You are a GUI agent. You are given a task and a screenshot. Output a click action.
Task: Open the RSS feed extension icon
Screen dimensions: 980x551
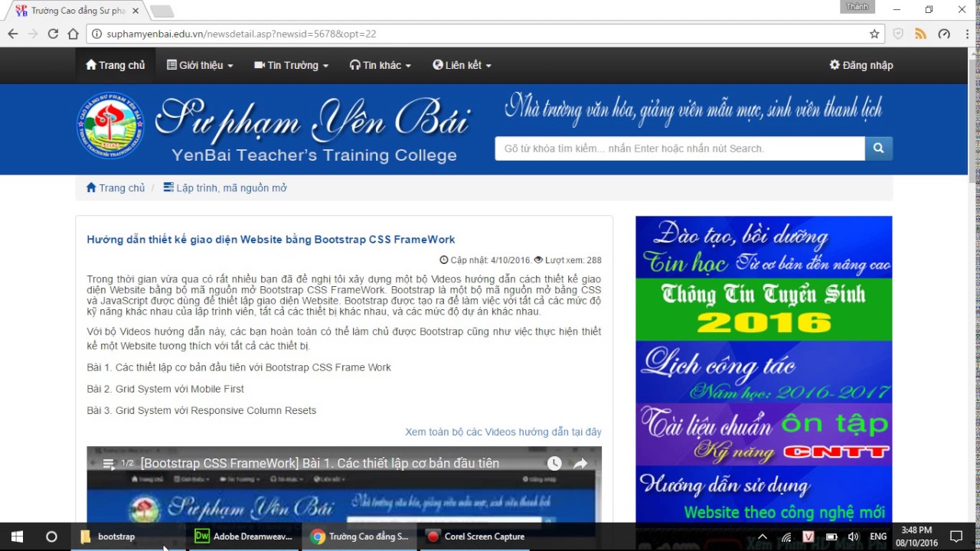pos(921,34)
